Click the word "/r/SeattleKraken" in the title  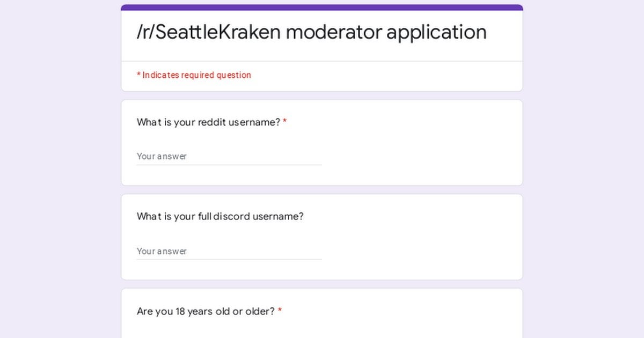pyautogui.click(x=208, y=32)
